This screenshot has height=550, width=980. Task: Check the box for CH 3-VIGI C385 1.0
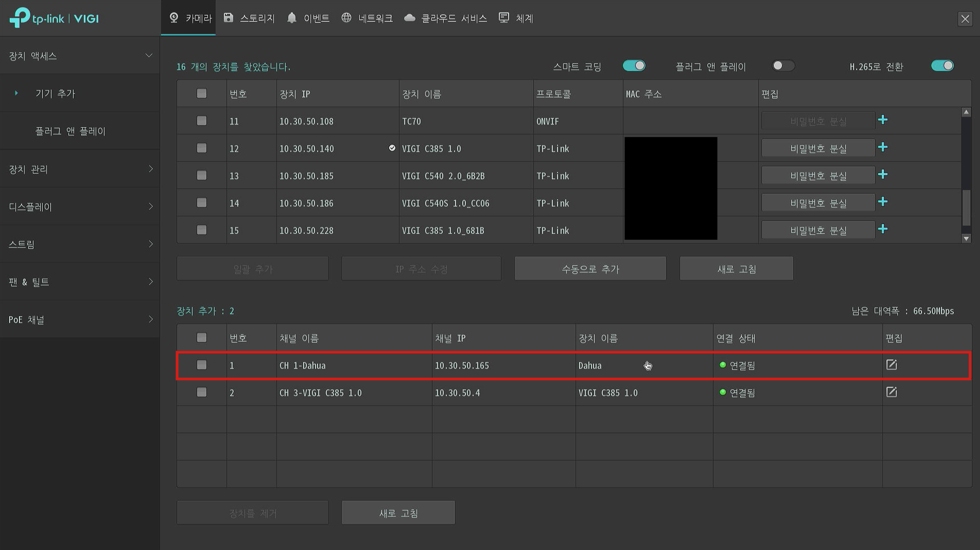pyautogui.click(x=201, y=392)
